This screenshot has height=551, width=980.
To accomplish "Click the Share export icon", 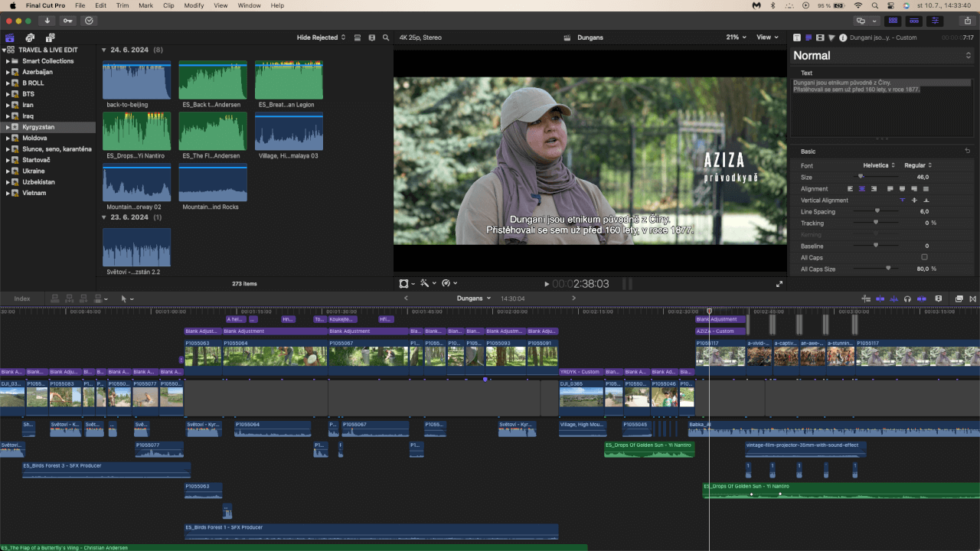I will point(969,21).
